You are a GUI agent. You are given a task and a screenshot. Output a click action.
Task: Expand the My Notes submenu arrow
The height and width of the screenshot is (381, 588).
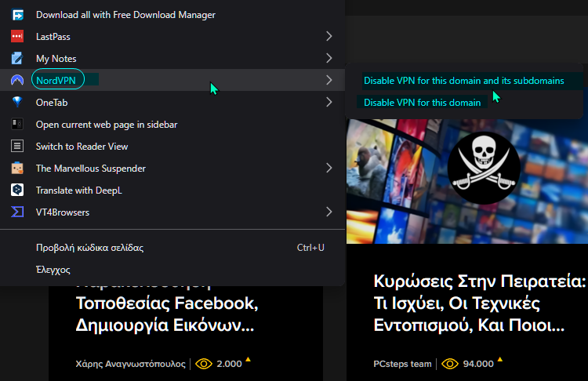[x=328, y=58]
